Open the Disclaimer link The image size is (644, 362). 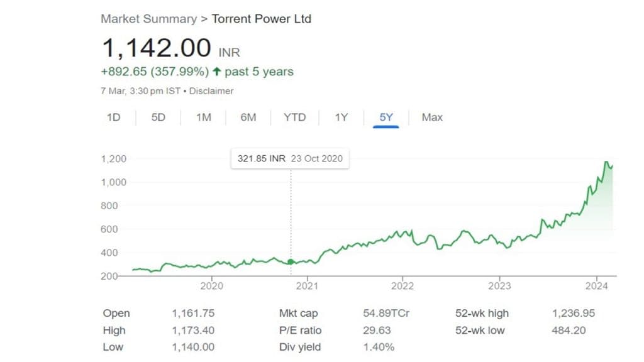(x=211, y=90)
